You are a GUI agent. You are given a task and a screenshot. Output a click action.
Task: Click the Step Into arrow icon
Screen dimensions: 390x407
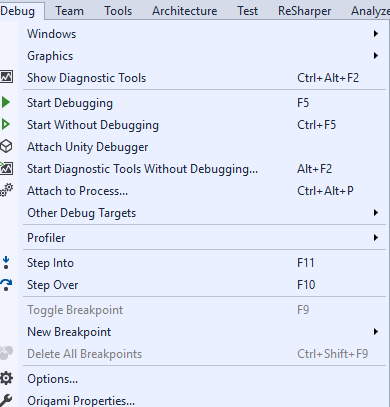pos(6,263)
